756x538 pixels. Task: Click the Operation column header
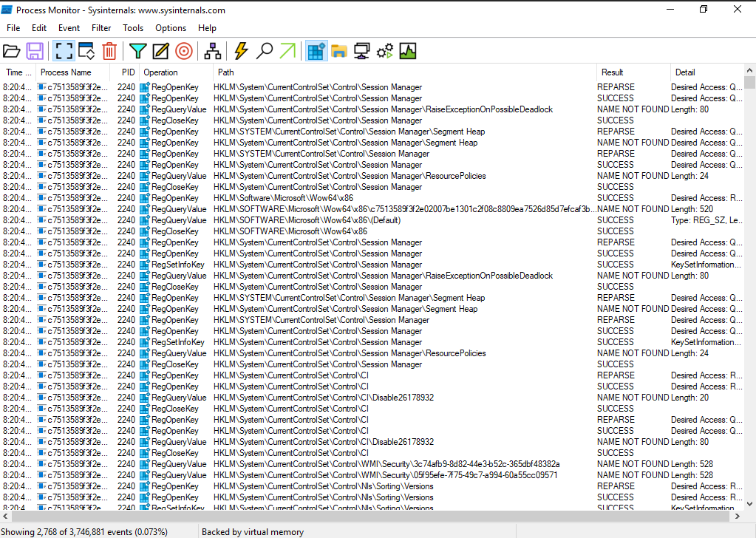pyautogui.click(x=177, y=72)
